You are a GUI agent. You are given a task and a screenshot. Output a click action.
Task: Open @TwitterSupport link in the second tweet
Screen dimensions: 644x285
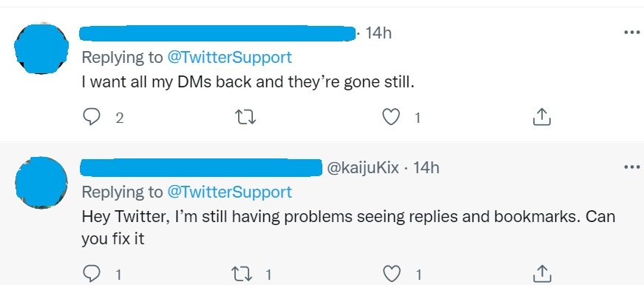pyautogui.click(x=230, y=192)
